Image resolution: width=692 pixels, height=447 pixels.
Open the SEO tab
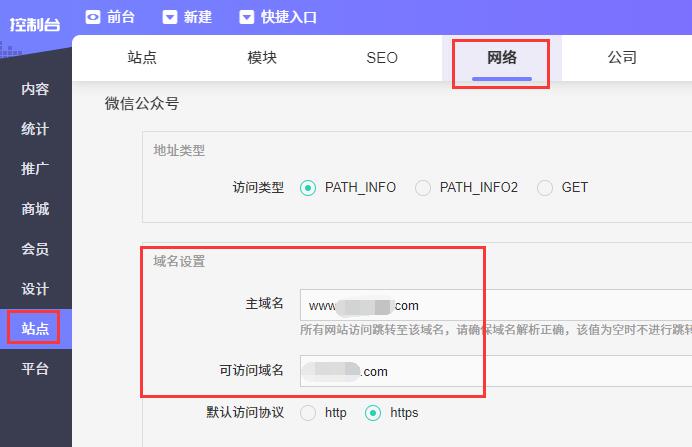tap(382, 58)
